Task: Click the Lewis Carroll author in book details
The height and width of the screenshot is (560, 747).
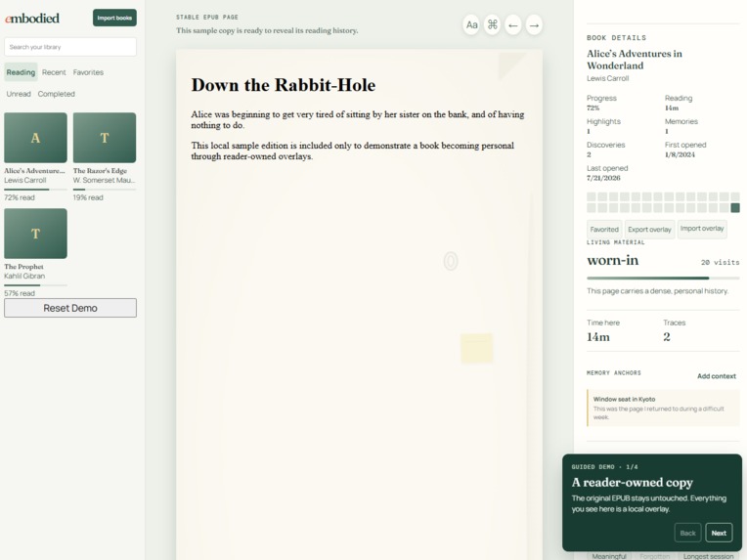Action: pos(608,78)
